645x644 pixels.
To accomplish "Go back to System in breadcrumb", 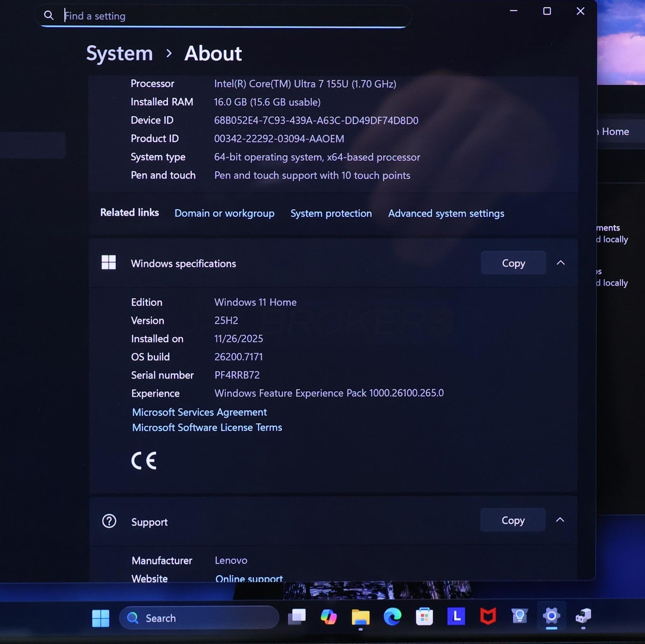I will tap(119, 54).
